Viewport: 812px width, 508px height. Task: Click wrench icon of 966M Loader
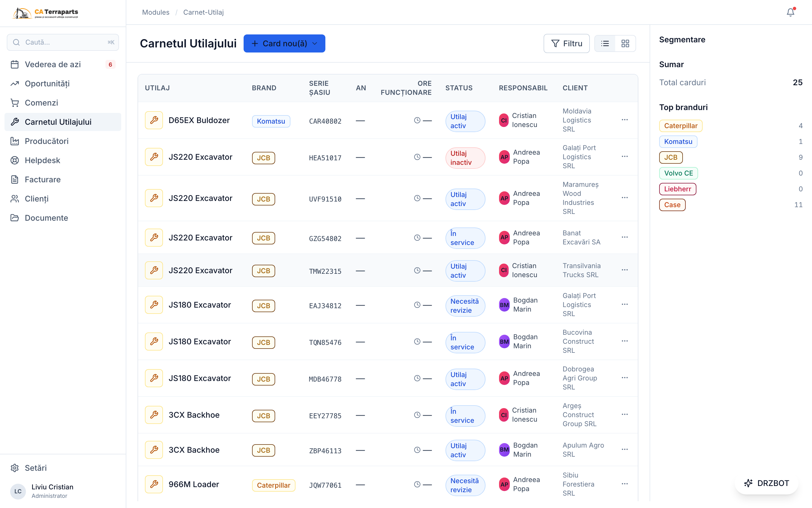pos(154,485)
